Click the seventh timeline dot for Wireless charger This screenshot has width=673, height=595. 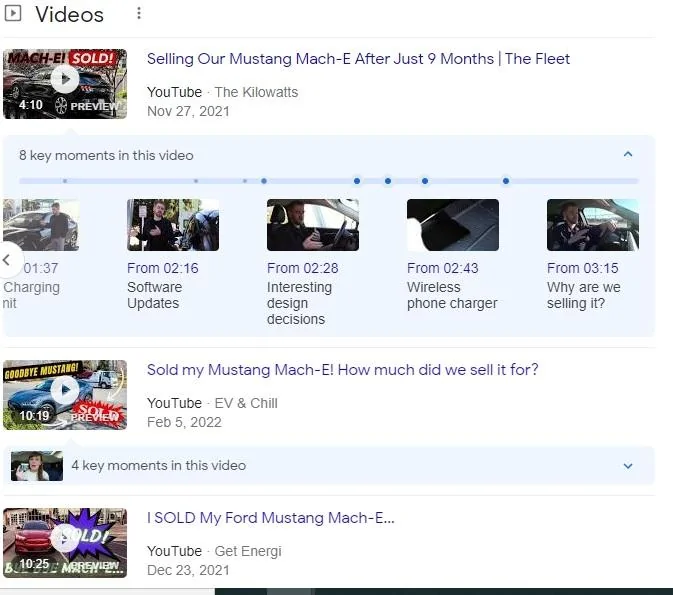point(425,181)
